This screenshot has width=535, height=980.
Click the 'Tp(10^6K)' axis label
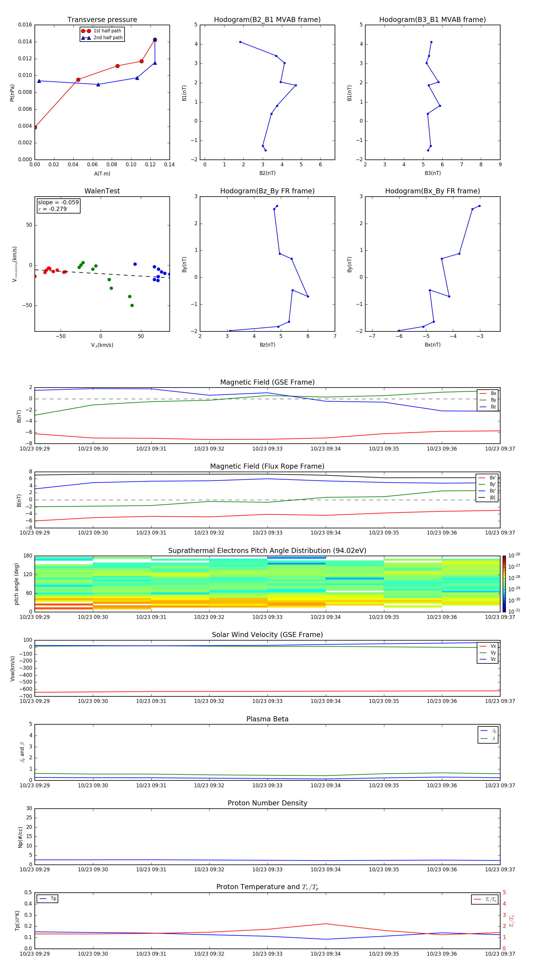[17, 921]
